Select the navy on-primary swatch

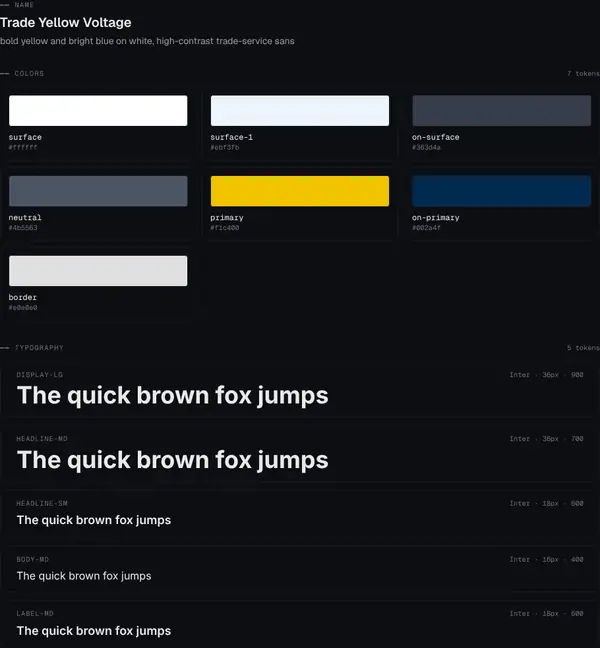pos(501,191)
